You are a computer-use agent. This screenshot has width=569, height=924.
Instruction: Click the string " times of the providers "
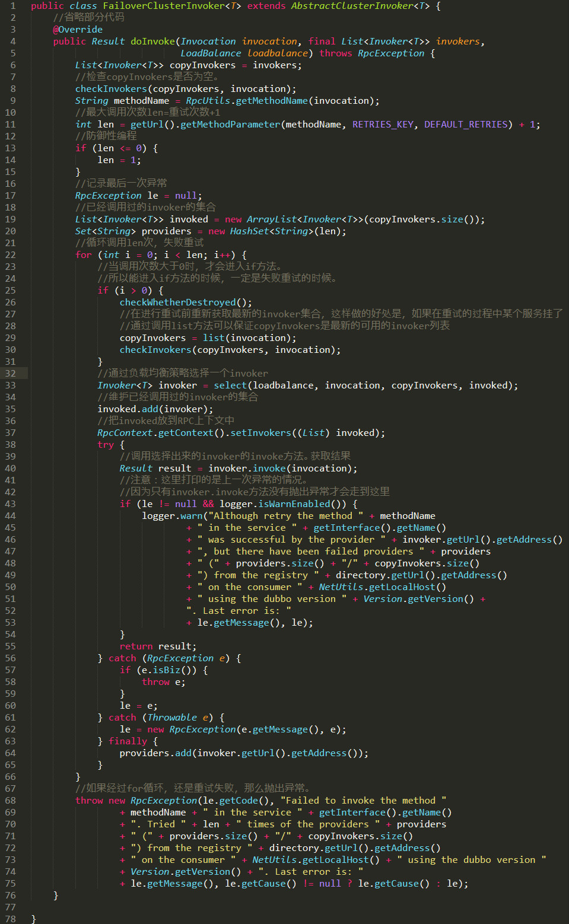[308, 824]
